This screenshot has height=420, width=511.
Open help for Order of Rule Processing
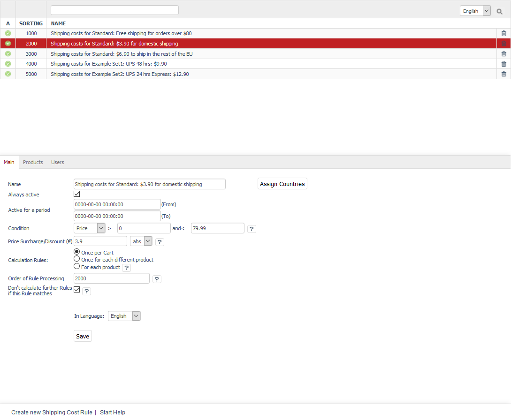point(157,279)
